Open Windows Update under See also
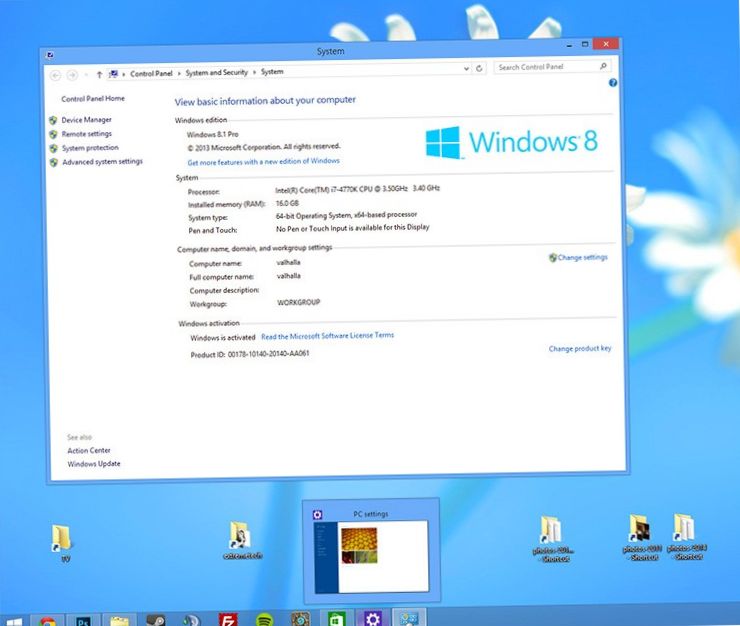This screenshot has width=740, height=626. (x=94, y=464)
